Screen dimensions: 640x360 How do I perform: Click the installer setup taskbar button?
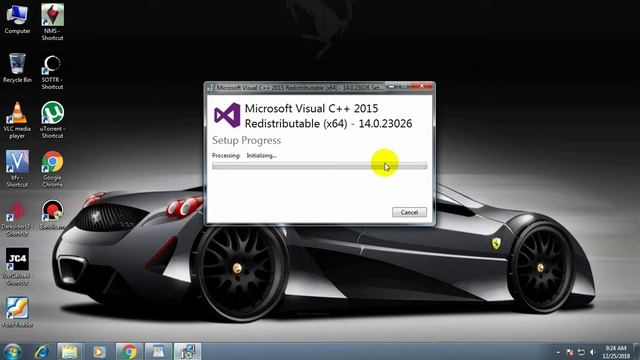point(188,351)
